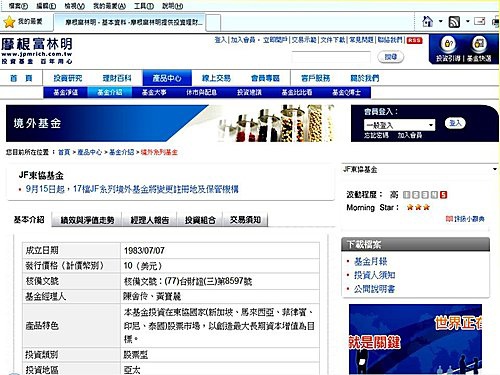Click the RSS feeds toolbar icon
Viewport: 500px width, 375px height.
click(x=454, y=22)
